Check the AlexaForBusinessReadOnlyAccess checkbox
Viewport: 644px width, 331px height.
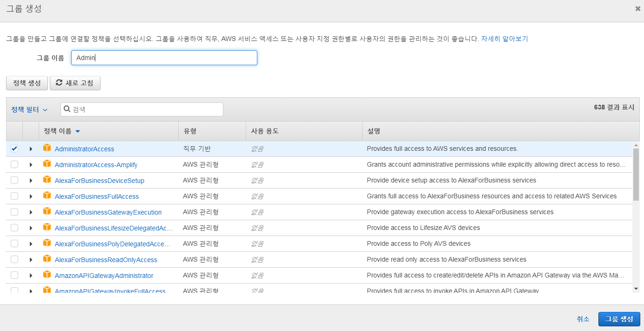pos(14,259)
